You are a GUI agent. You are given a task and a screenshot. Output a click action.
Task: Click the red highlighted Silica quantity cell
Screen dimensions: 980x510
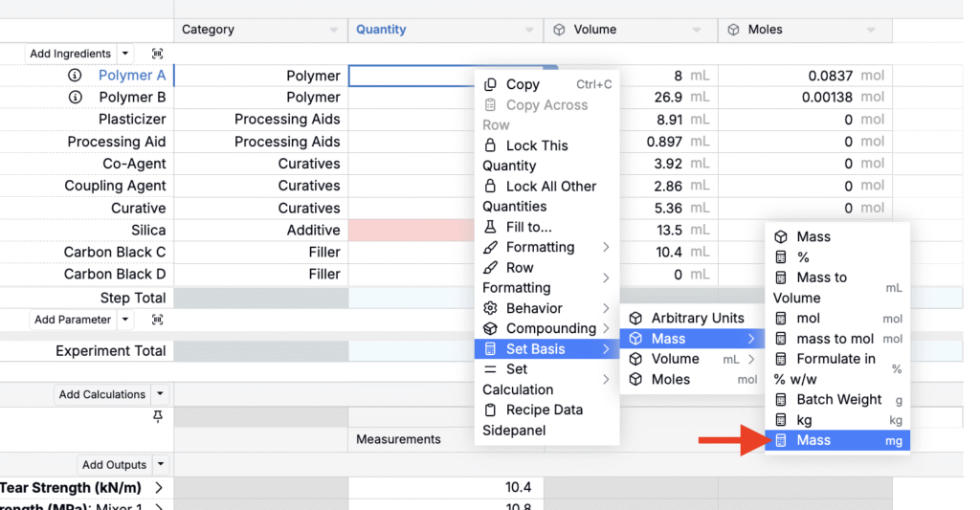point(412,231)
